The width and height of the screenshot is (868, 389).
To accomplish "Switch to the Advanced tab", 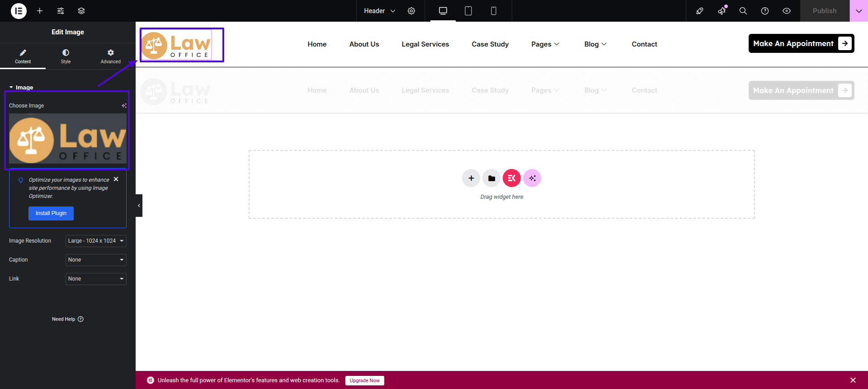I will (x=110, y=56).
